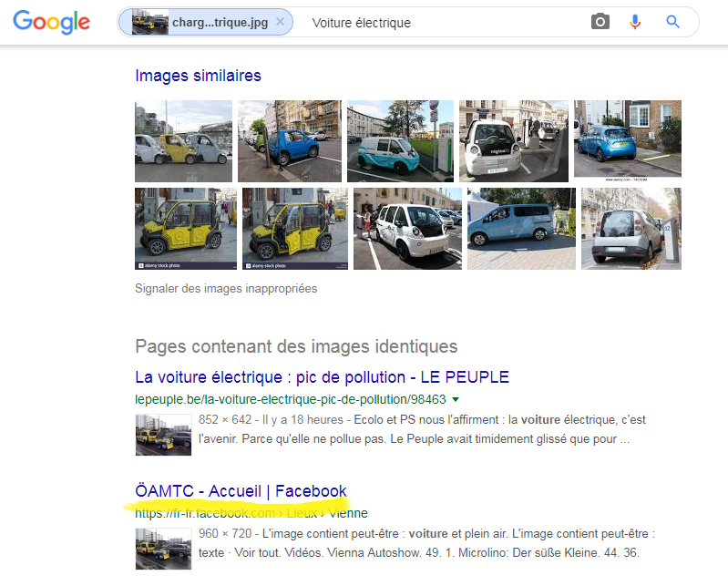Screen dimensions: 728x586
Task: Open first yellow microcar alamy image
Action: [x=186, y=229]
